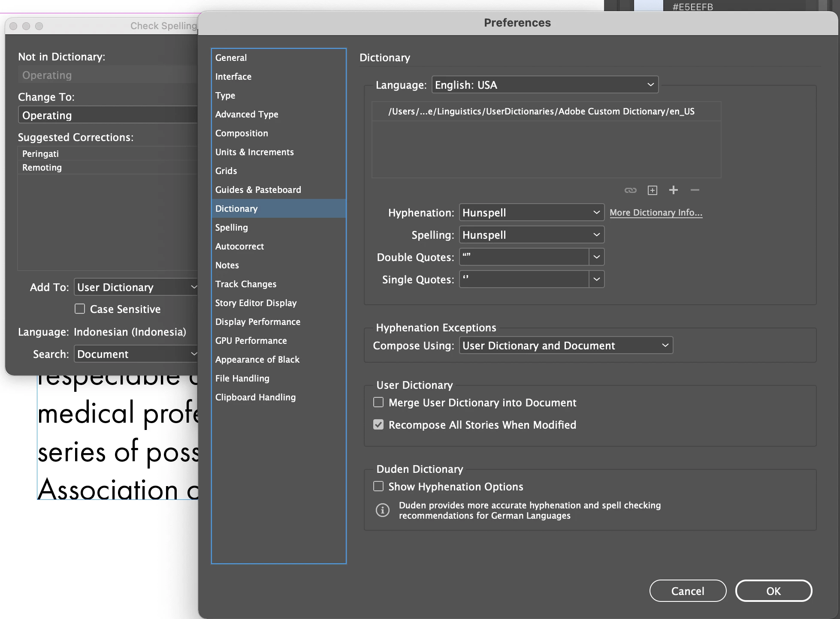Click the Relink Dictionary chain icon
The image size is (840, 619).
(630, 190)
